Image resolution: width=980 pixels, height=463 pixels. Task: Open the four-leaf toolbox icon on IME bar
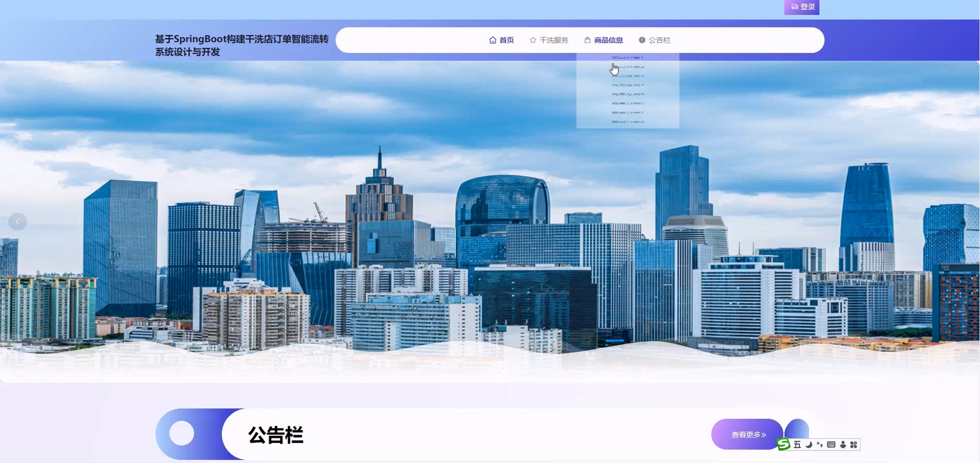[853, 444]
